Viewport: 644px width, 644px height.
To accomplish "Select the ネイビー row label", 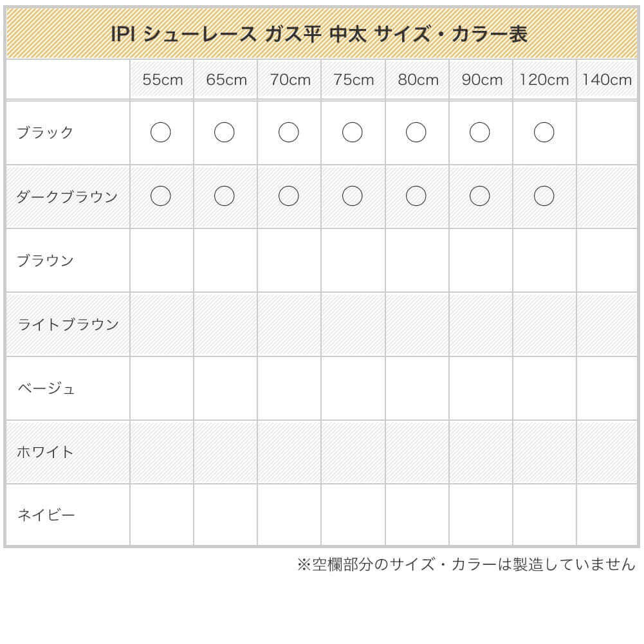I will point(46,515).
